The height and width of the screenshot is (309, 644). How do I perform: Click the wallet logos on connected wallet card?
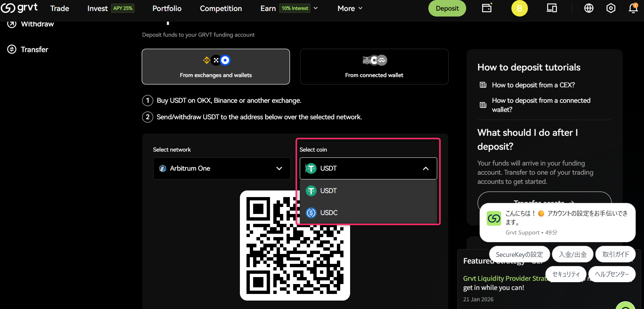[x=375, y=60]
